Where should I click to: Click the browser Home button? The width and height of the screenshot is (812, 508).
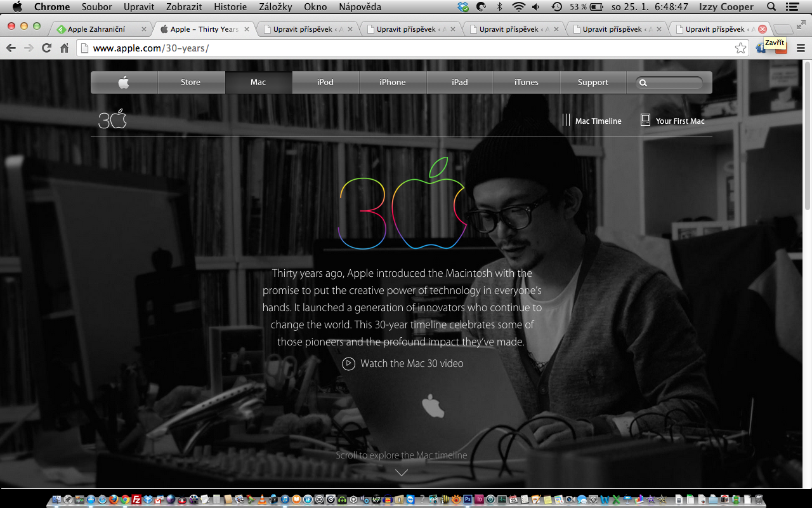coord(64,48)
